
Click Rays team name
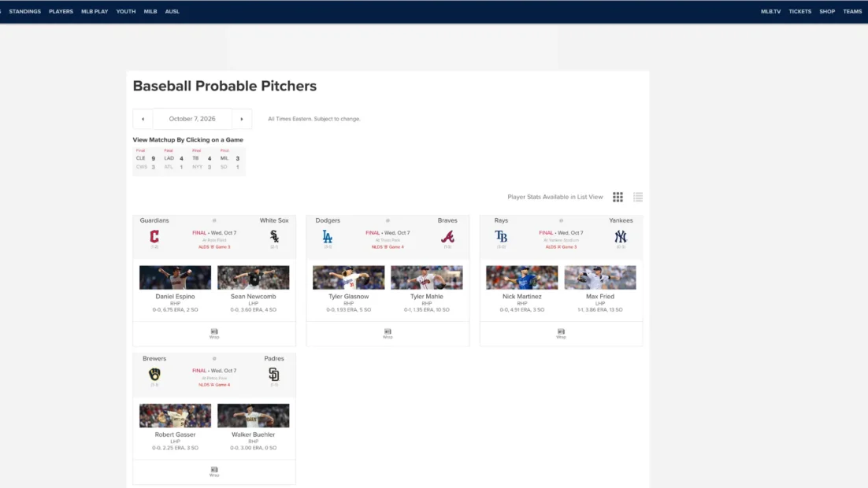501,220
